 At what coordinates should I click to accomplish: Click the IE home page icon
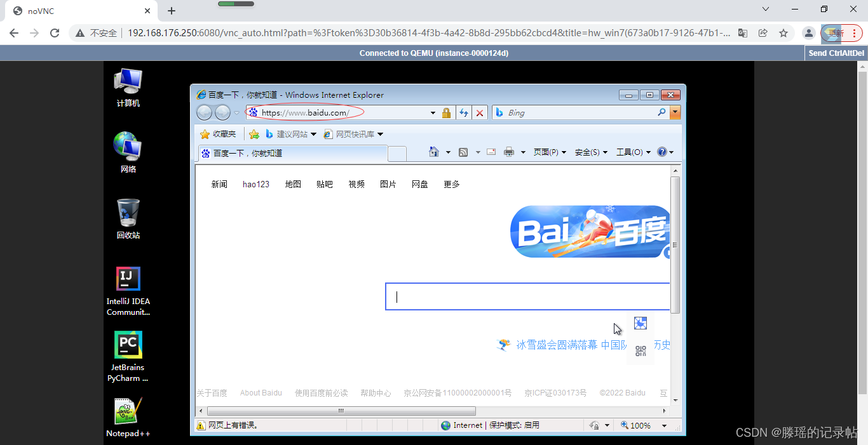[x=434, y=152]
